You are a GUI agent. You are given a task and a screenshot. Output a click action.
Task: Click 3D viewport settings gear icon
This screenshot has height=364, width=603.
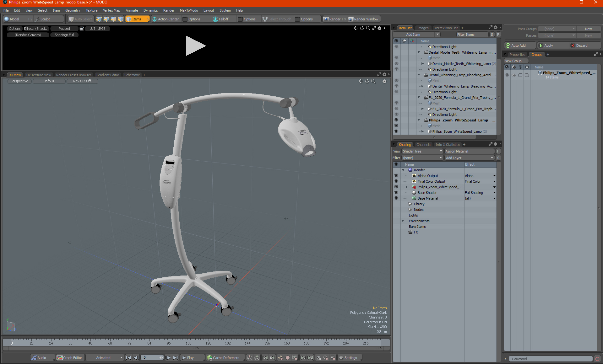coord(384,81)
